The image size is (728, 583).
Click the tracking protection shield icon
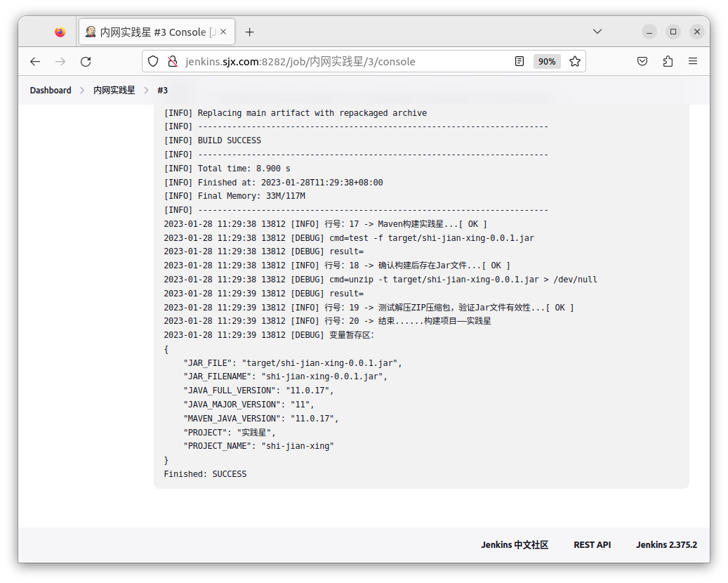point(154,61)
